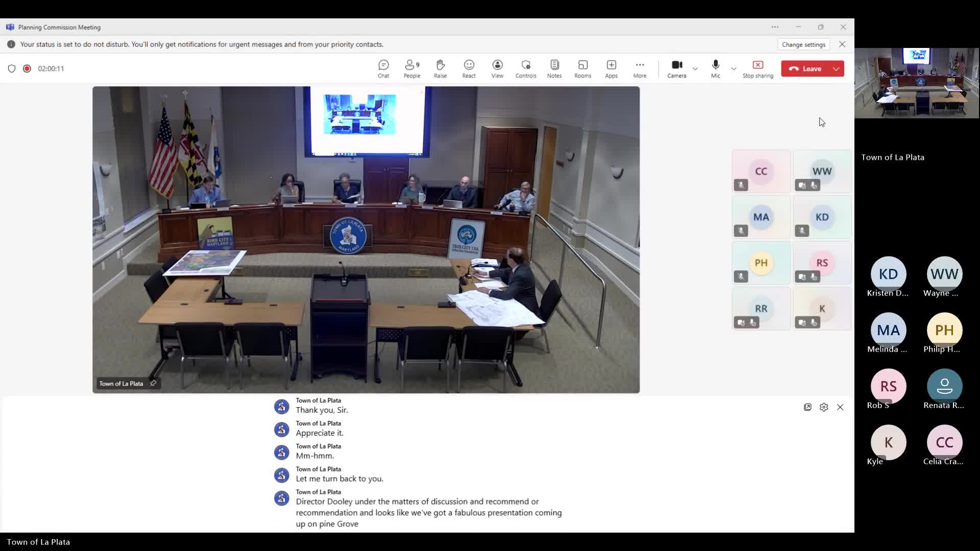Open breakout Rooms

click(x=582, y=68)
